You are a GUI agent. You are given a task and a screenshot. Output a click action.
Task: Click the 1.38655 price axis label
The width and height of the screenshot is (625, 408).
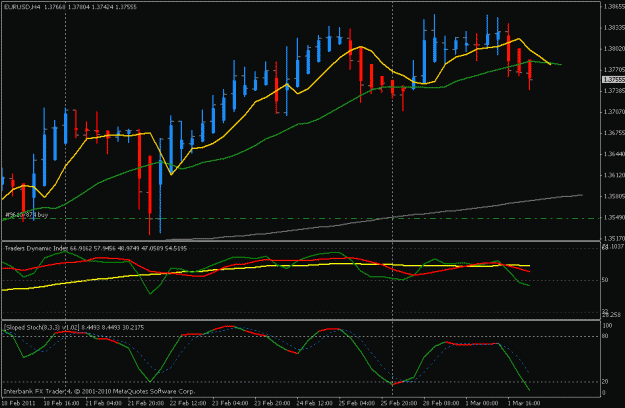614,7
